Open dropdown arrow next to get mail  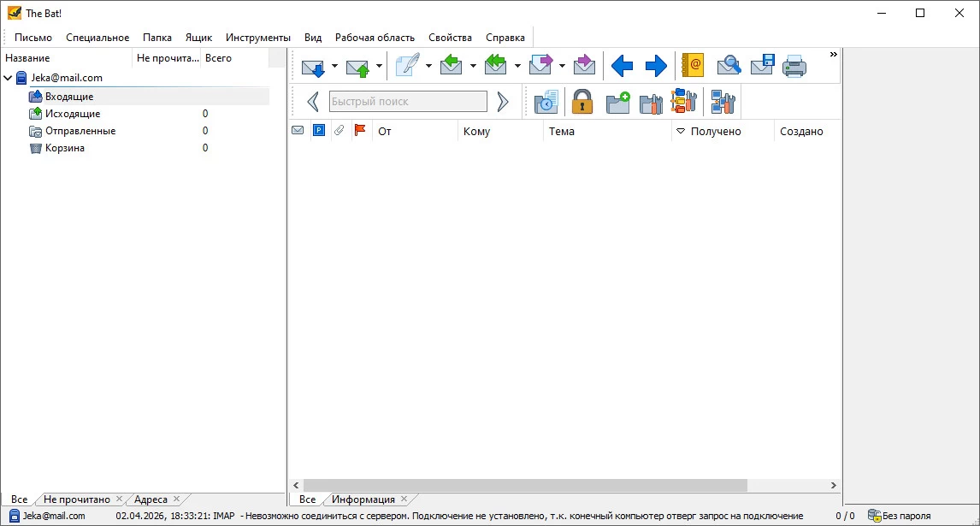[334, 66]
